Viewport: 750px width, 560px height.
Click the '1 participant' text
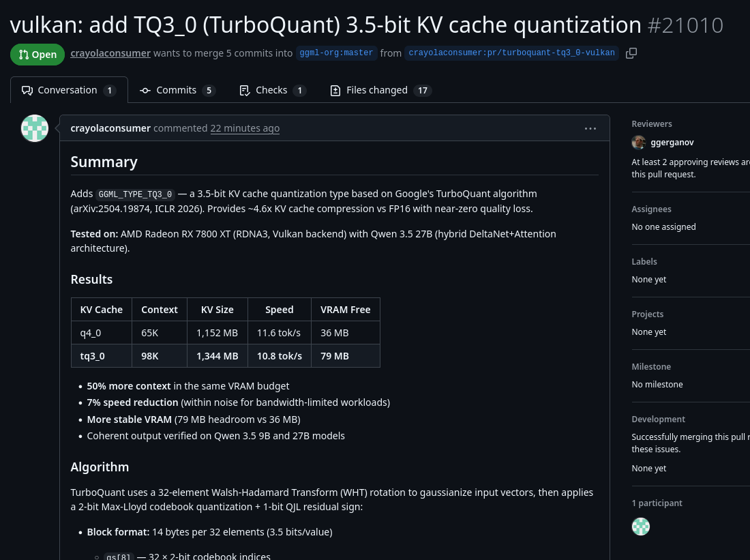[657, 503]
